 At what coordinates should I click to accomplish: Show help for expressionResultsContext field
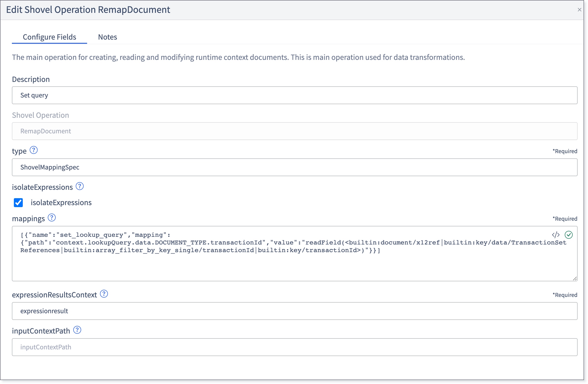[104, 294]
